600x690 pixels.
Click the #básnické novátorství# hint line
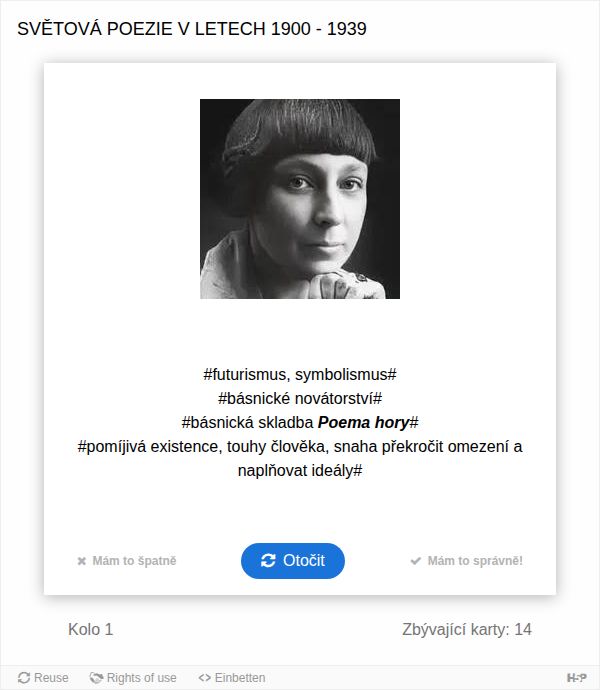pyautogui.click(x=300, y=399)
